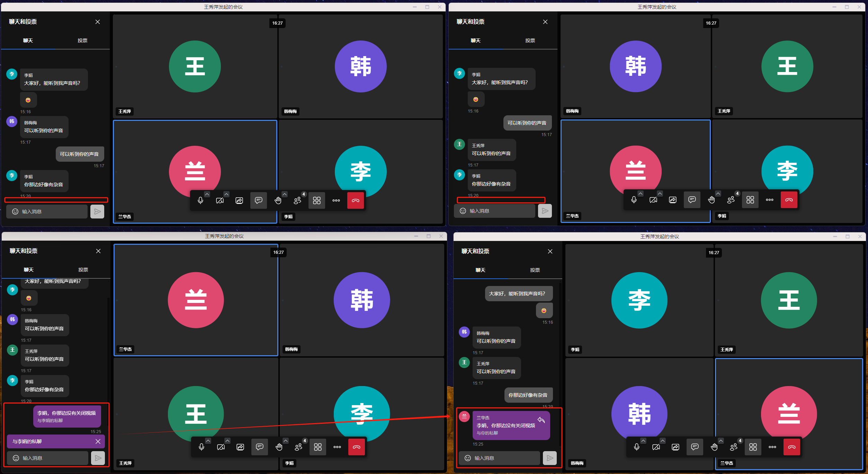Mute microphone in the top-left meeting window
The height and width of the screenshot is (474, 868).
(200, 200)
